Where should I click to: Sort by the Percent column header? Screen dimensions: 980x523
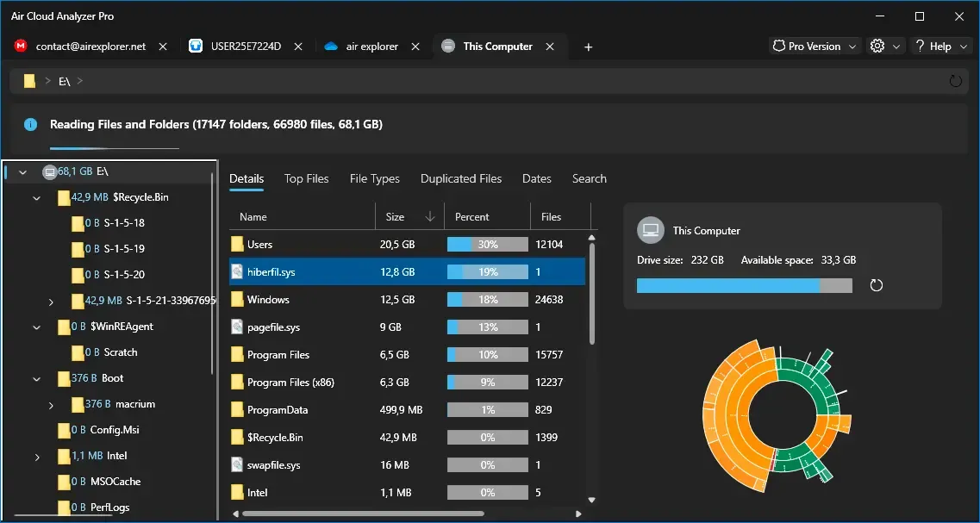pyautogui.click(x=487, y=217)
